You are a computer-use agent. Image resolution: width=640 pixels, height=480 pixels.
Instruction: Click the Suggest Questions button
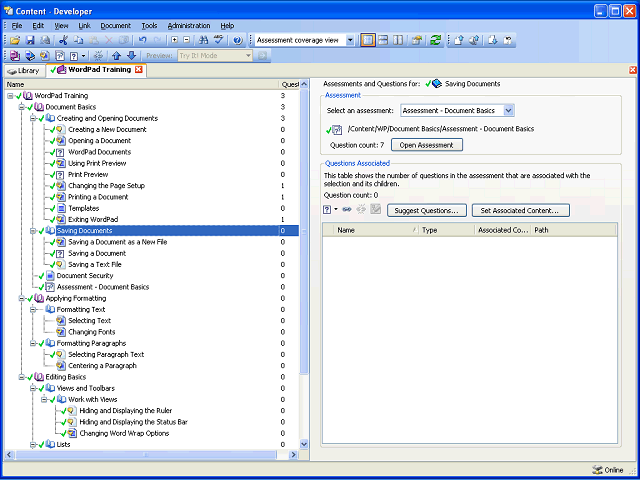(427, 211)
